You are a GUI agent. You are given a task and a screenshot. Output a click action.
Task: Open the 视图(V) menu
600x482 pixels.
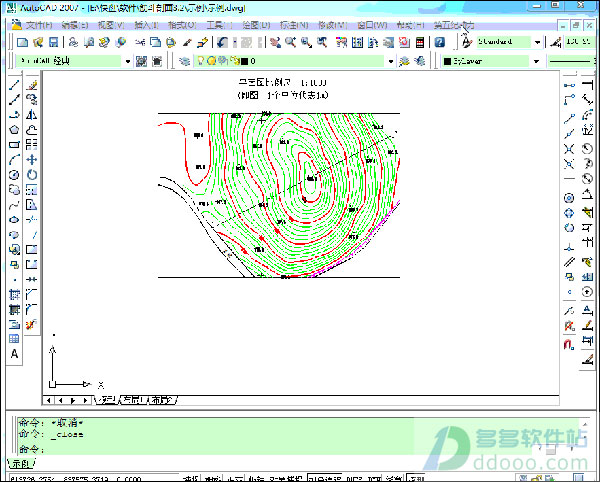pos(111,25)
